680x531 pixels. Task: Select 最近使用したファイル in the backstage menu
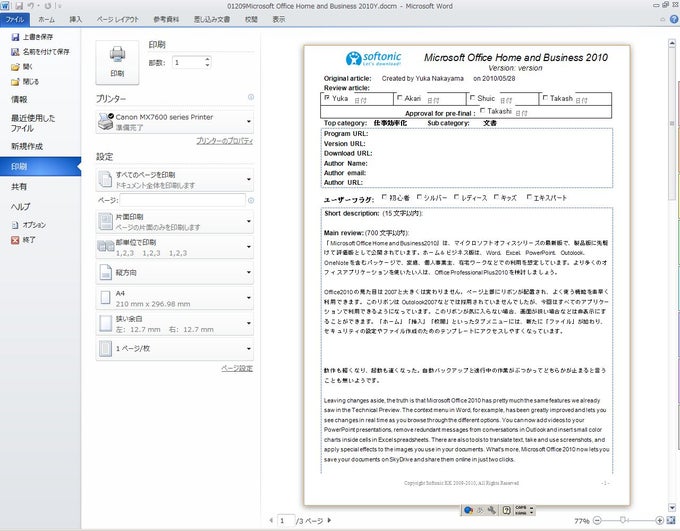click(x=33, y=123)
